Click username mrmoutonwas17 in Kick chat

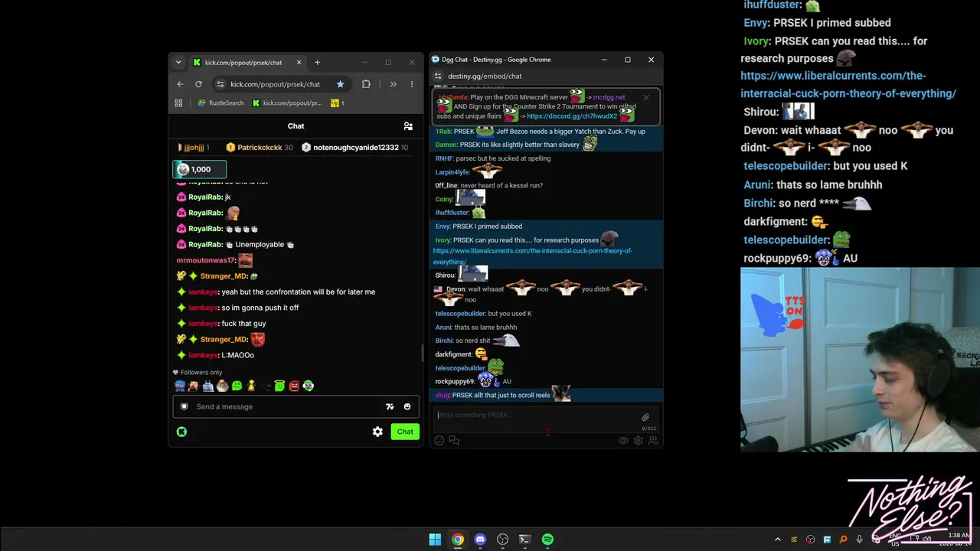pos(206,260)
